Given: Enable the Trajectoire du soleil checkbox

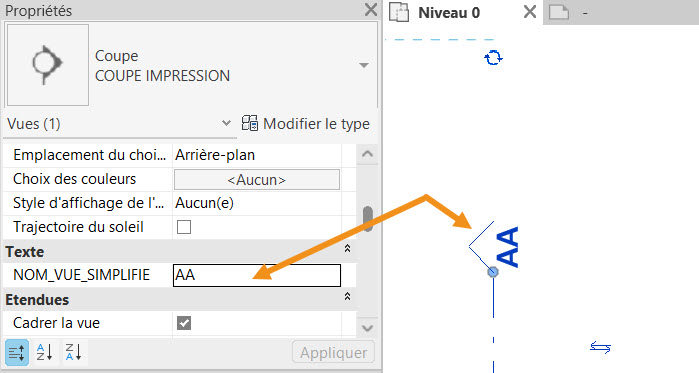Looking at the screenshot, I should click(x=184, y=227).
